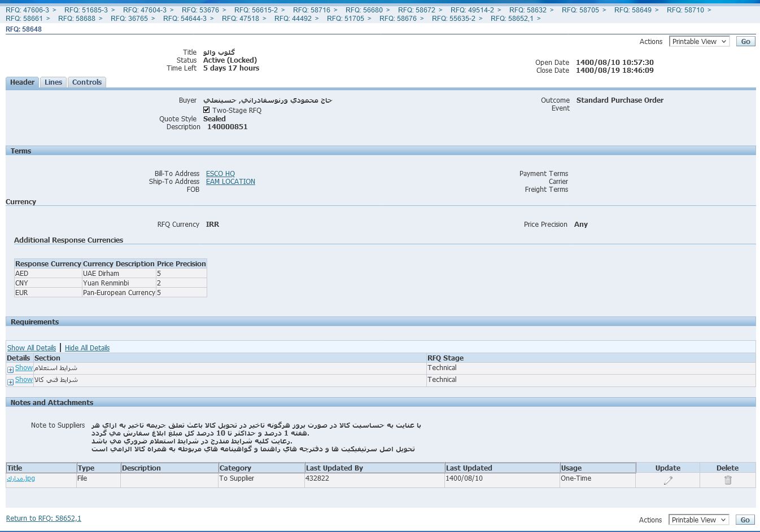Click the Pan-European Currency description cell
Screen dimensions: 760x532
119,293
